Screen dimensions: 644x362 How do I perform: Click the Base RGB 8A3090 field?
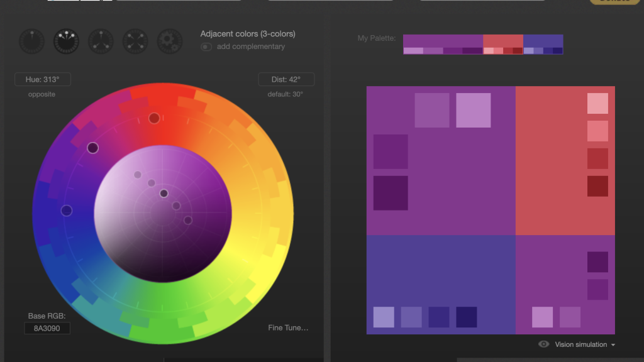47,329
